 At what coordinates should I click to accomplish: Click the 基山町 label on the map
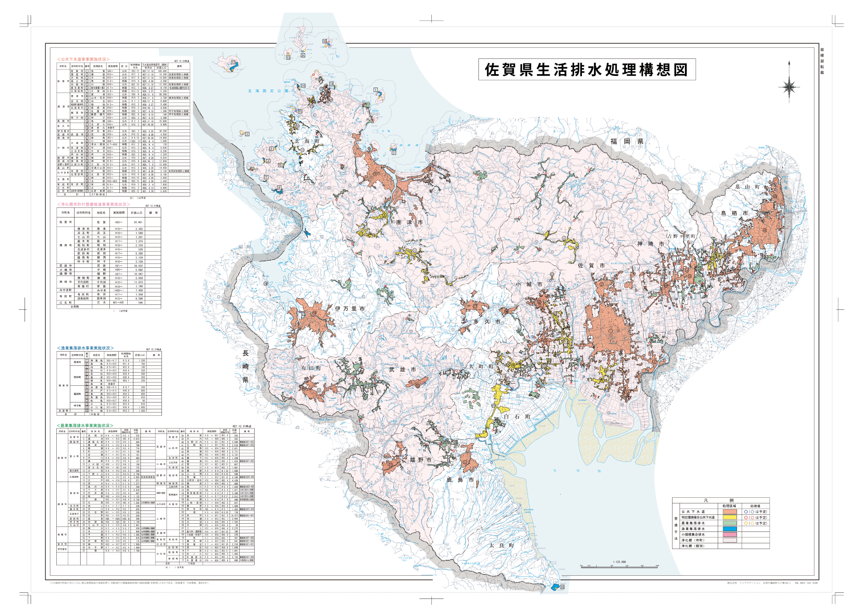tap(747, 187)
